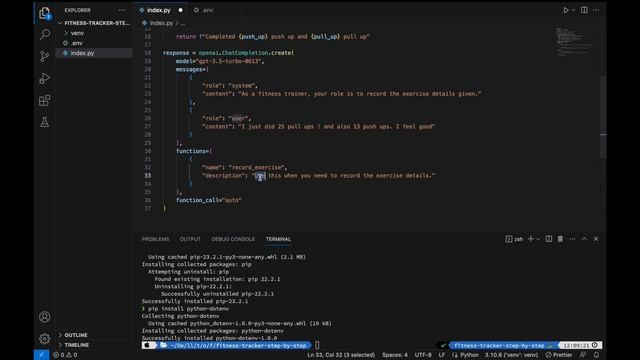Image resolution: width=640 pixels, height=360 pixels.
Task: Click line number 33 in gutter
Action: (x=147, y=176)
